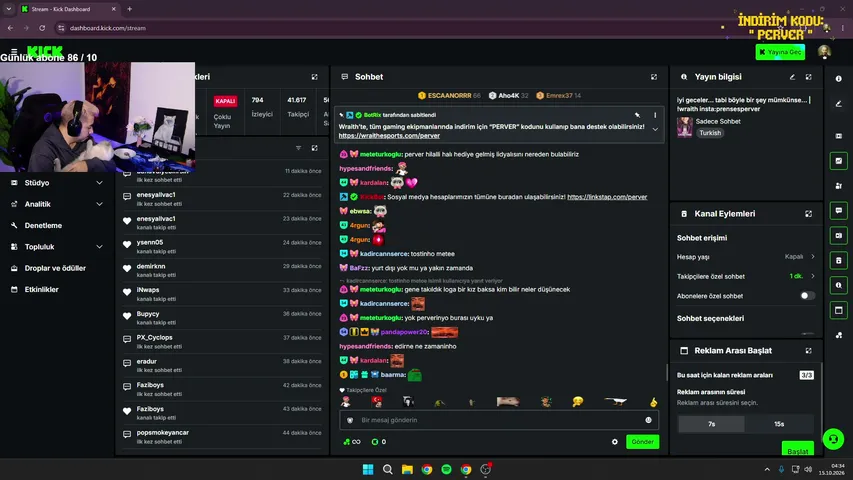Screen dimensions: 853x480
Task: Open File Explorer from taskbar
Action: point(407,469)
